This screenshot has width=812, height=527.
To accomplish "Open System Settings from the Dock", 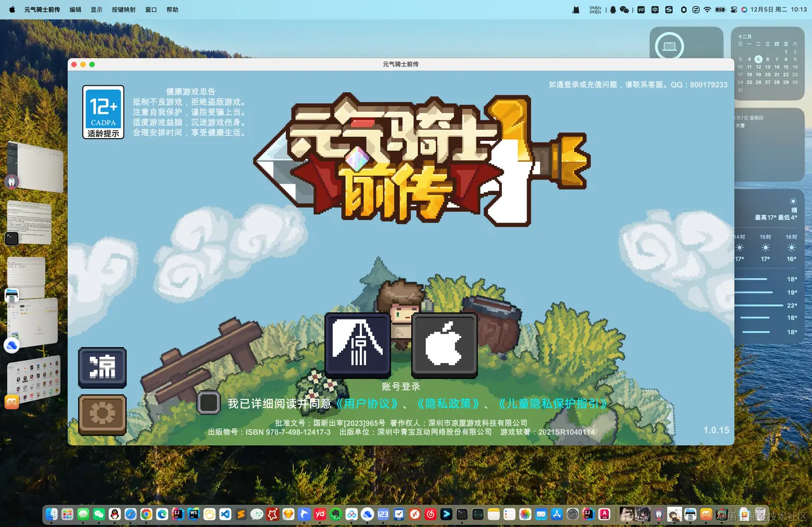I will coord(572,514).
